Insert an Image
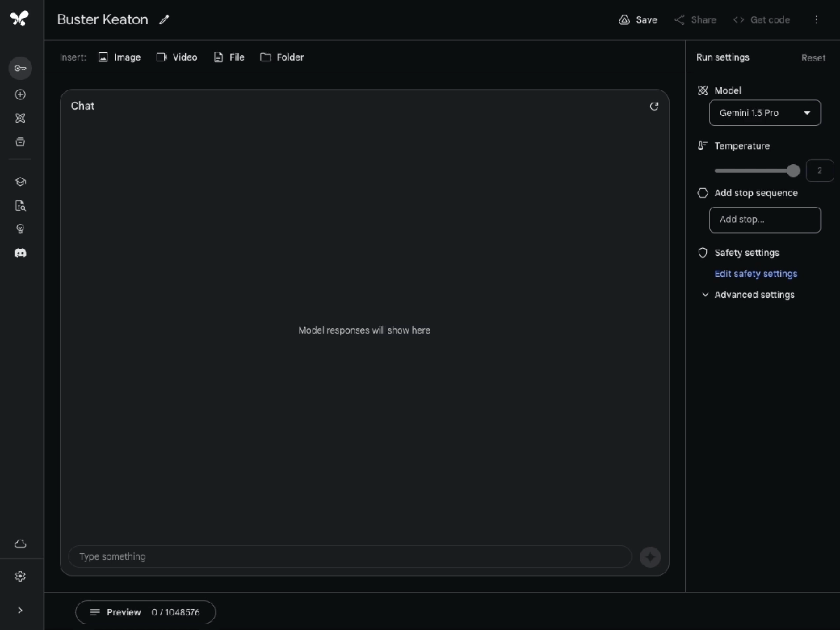This screenshot has height=630, width=840. click(x=120, y=58)
